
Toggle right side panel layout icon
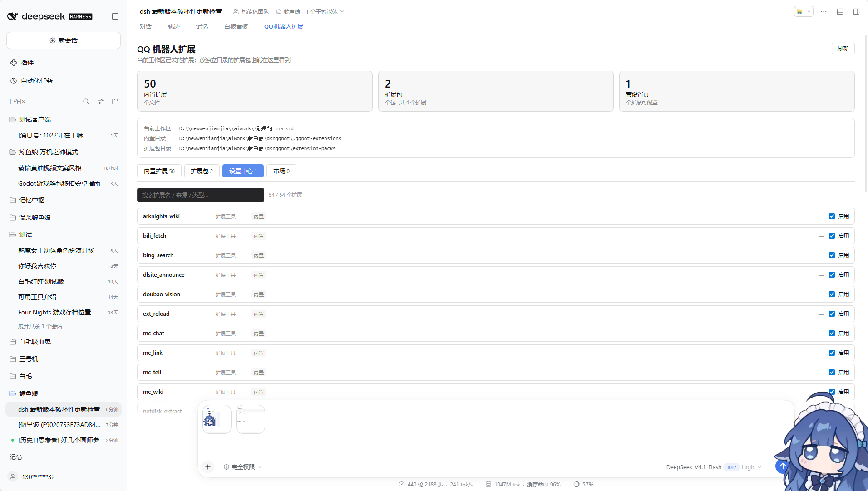(856, 11)
